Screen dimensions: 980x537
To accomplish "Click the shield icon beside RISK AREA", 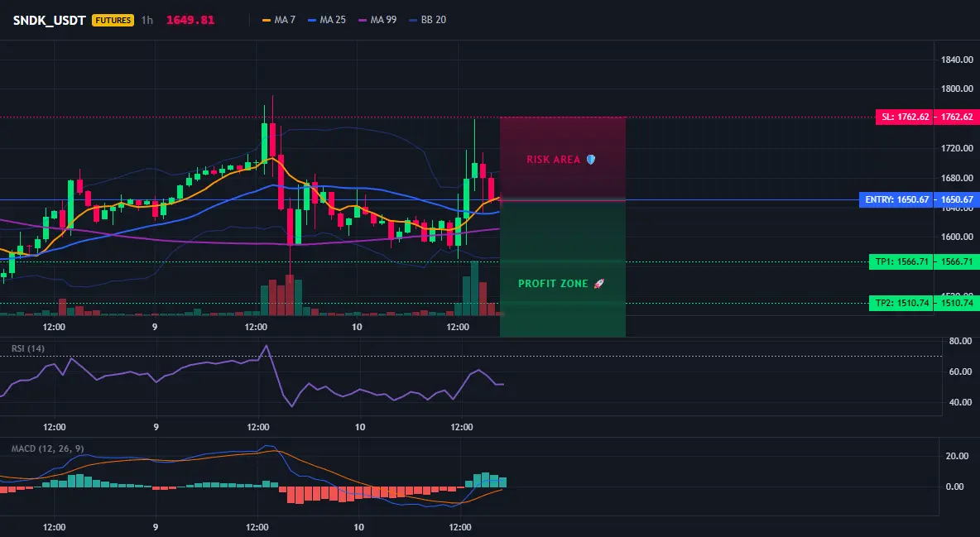I will point(591,160).
